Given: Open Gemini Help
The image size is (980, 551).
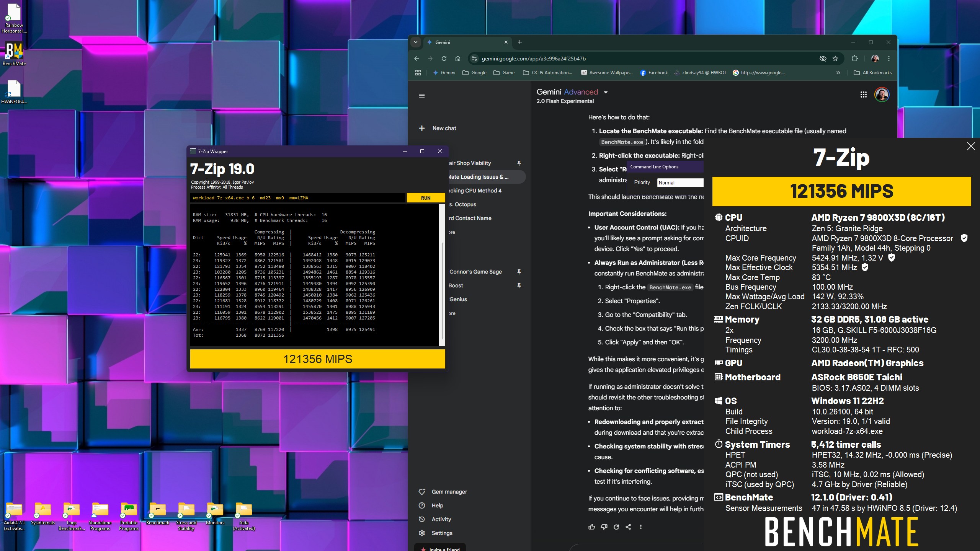Looking at the screenshot, I should pos(431,505).
